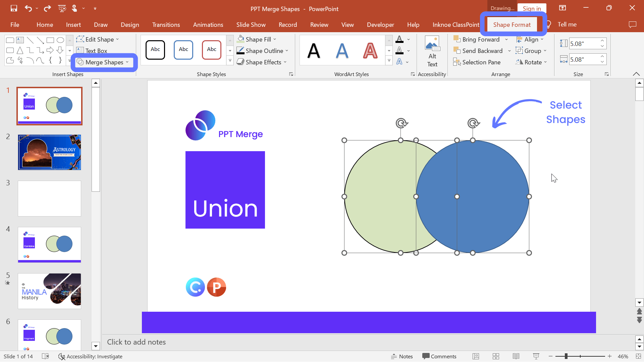Open the Selection Pane
The image size is (644, 362).
click(477, 62)
